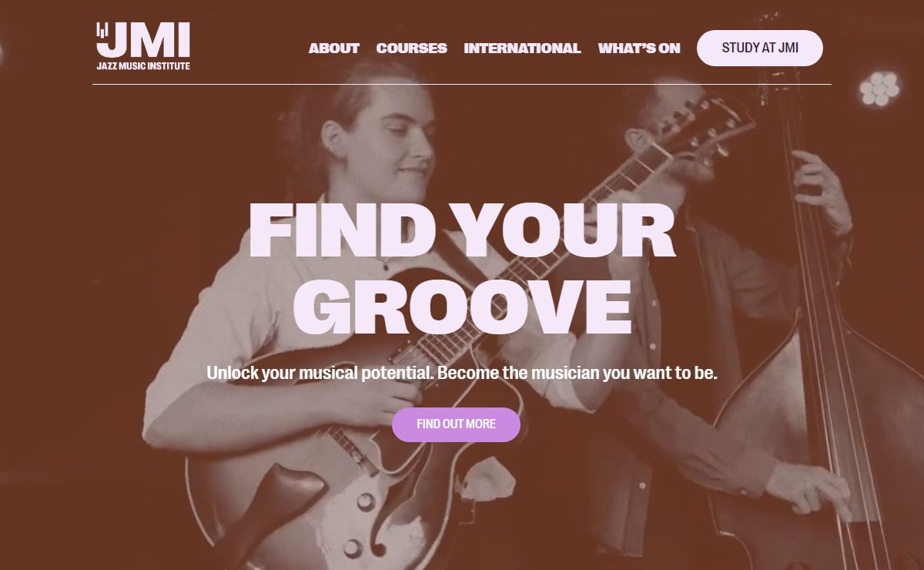Click the equalizer bars icon in logo

pyautogui.click(x=102, y=30)
